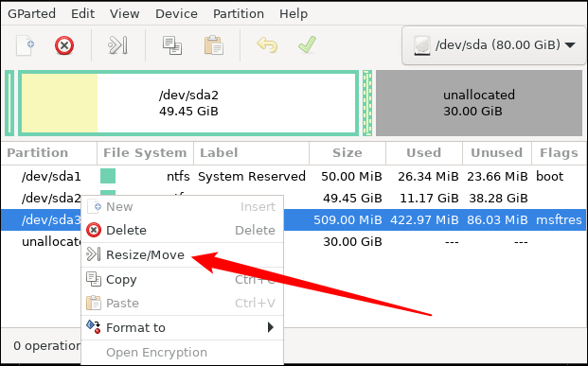Viewport: 588px width, 366px height.
Task: Click the yellow Undo last operation arrow
Action: (x=267, y=45)
